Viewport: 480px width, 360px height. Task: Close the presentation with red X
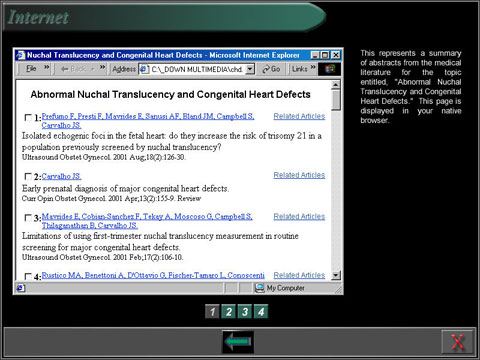457,342
